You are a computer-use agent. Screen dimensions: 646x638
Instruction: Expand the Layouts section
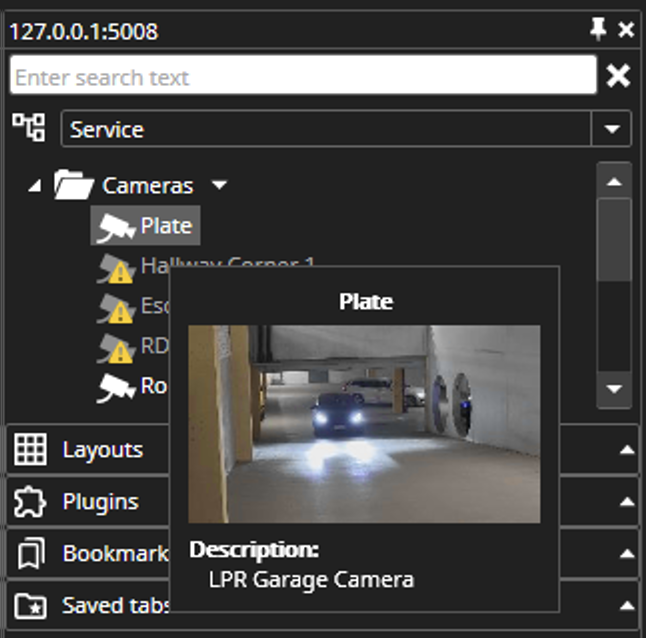(x=627, y=451)
